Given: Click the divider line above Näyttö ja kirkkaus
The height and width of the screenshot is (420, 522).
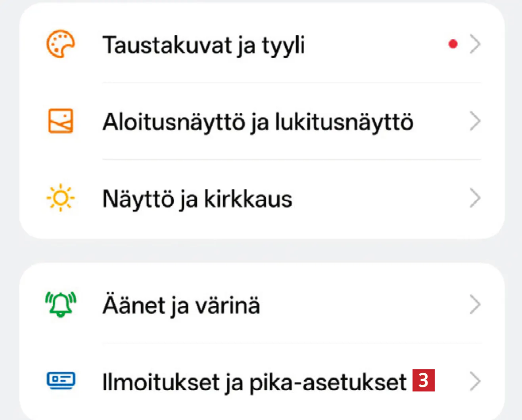Looking at the screenshot, I should point(292,159).
